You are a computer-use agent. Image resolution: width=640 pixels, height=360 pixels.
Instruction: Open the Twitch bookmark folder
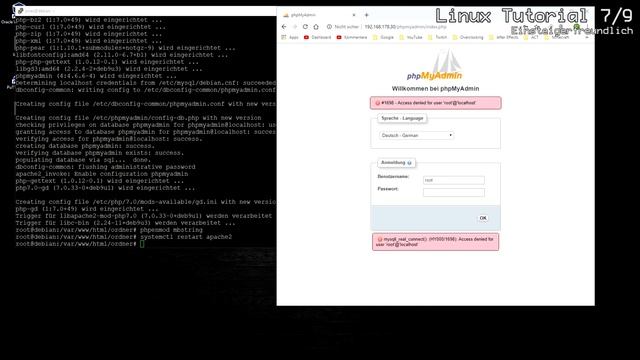coord(438,37)
